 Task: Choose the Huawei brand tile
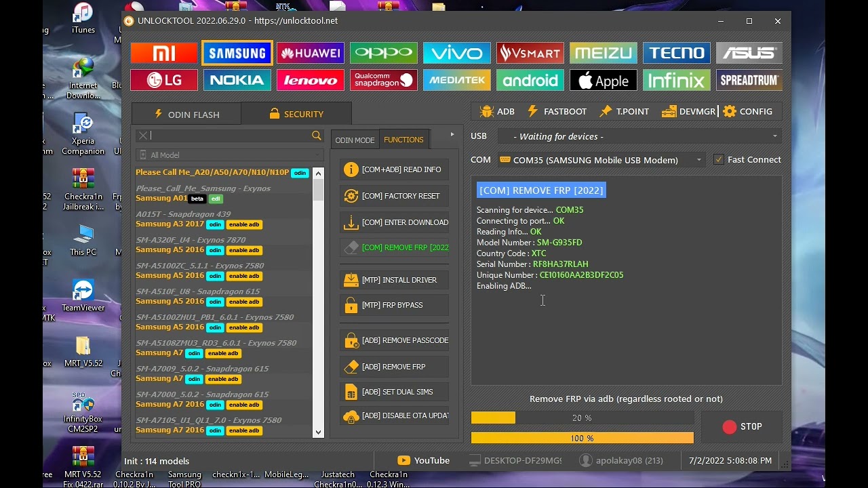(x=311, y=53)
